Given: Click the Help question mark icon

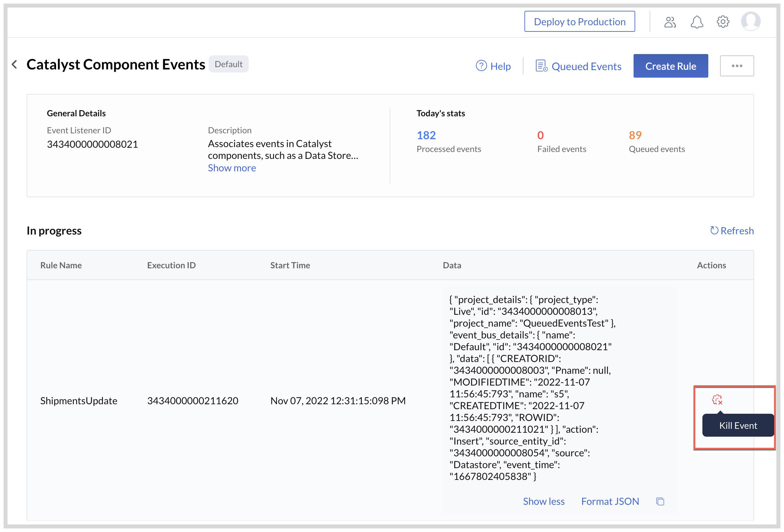Looking at the screenshot, I should (481, 66).
